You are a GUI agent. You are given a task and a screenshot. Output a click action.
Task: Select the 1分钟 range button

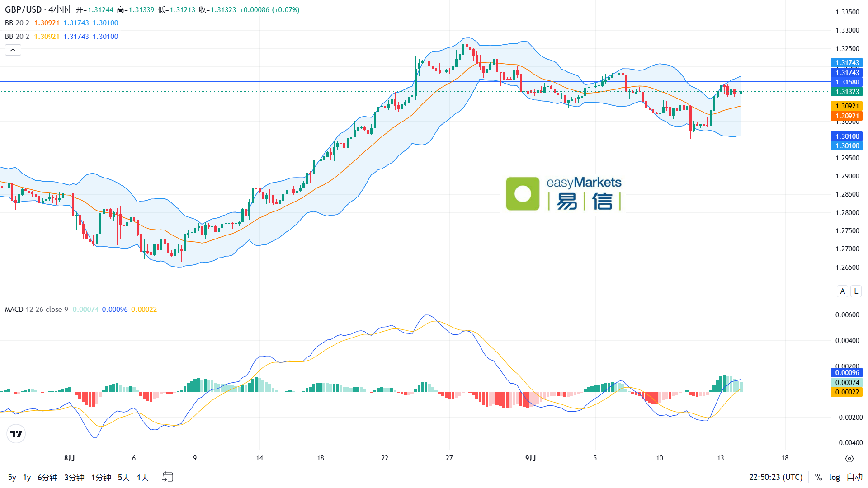pos(101,477)
